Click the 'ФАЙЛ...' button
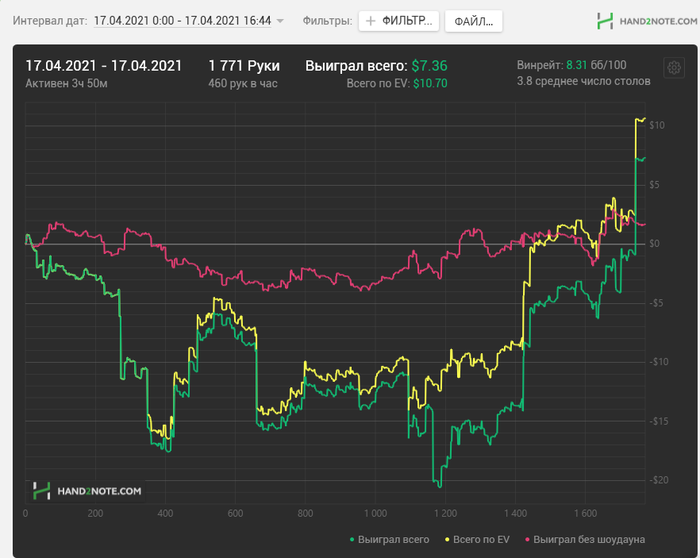This screenshot has height=558, width=700. point(474,21)
